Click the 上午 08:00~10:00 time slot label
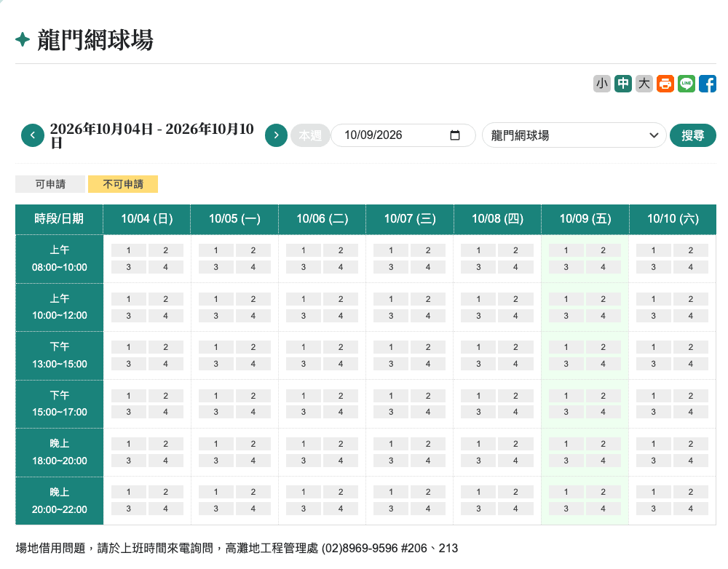 60,258
